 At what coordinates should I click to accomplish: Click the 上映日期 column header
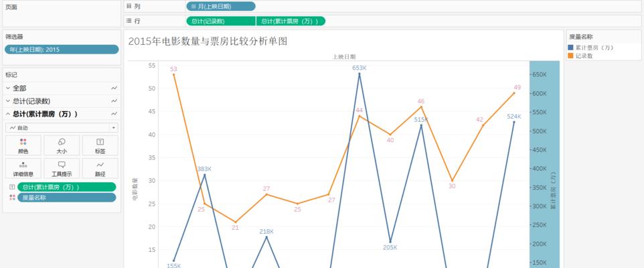click(x=344, y=57)
